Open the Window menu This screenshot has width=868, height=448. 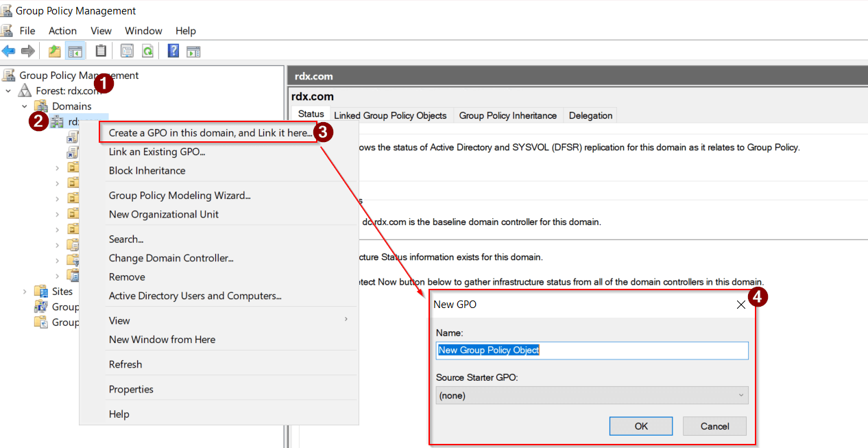pyautogui.click(x=143, y=30)
